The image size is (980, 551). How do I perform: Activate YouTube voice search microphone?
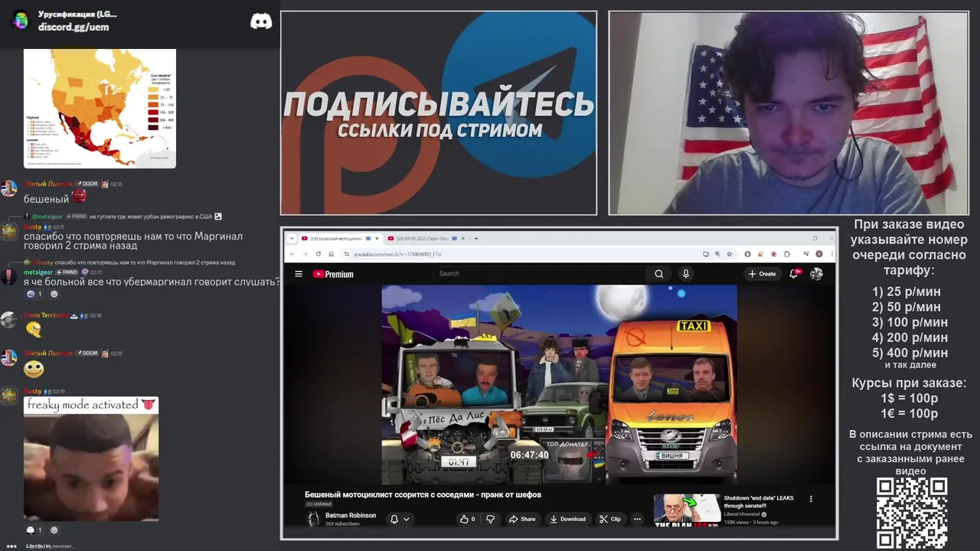[685, 274]
